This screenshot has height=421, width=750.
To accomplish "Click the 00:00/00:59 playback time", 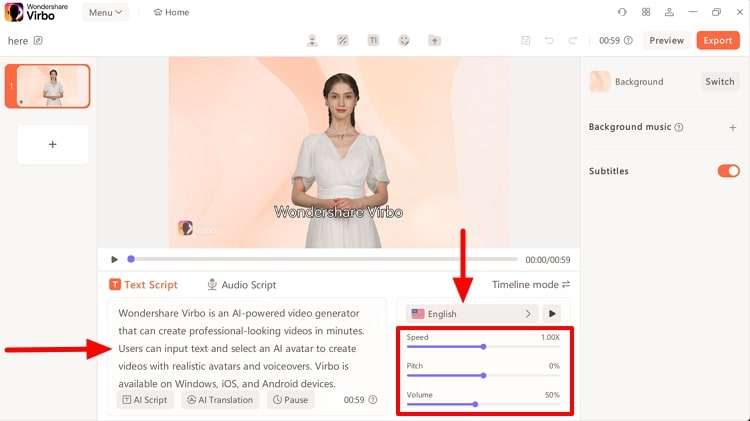I will pyautogui.click(x=548, y=260).
